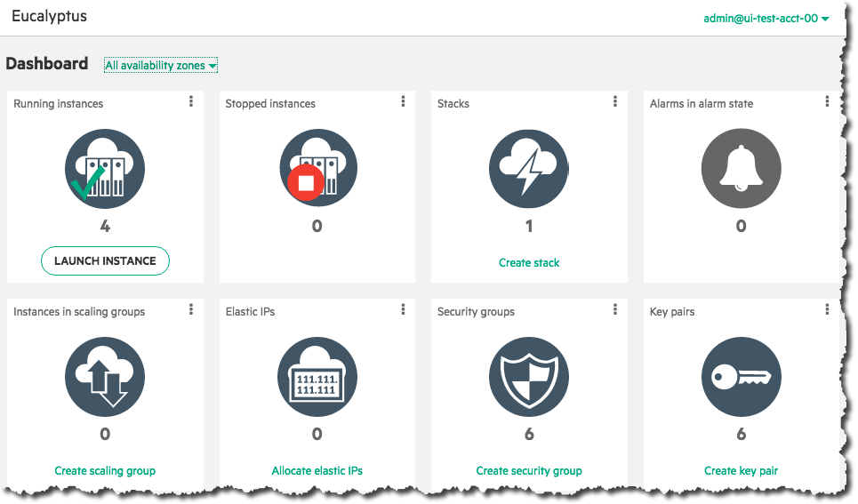This screenshot has width=858, height=504.
Task: Click the Security groups count 6
Action: click(529, 434)
